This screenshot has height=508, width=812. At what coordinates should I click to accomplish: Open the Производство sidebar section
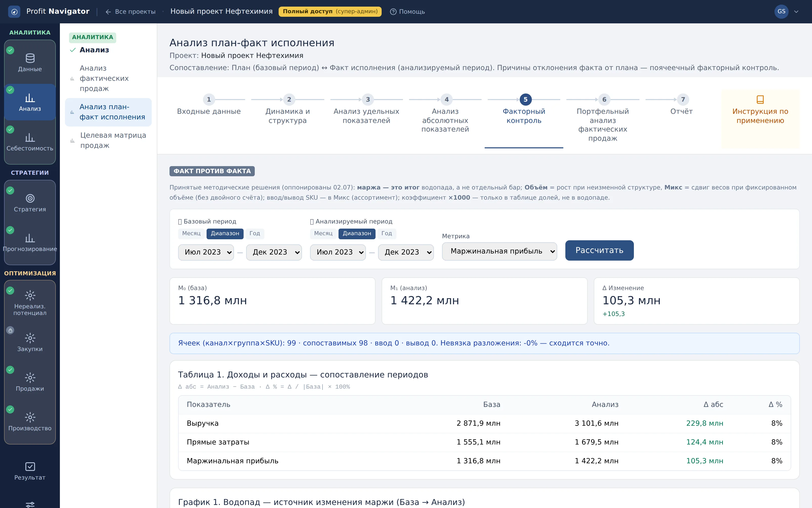coord(30,422)
